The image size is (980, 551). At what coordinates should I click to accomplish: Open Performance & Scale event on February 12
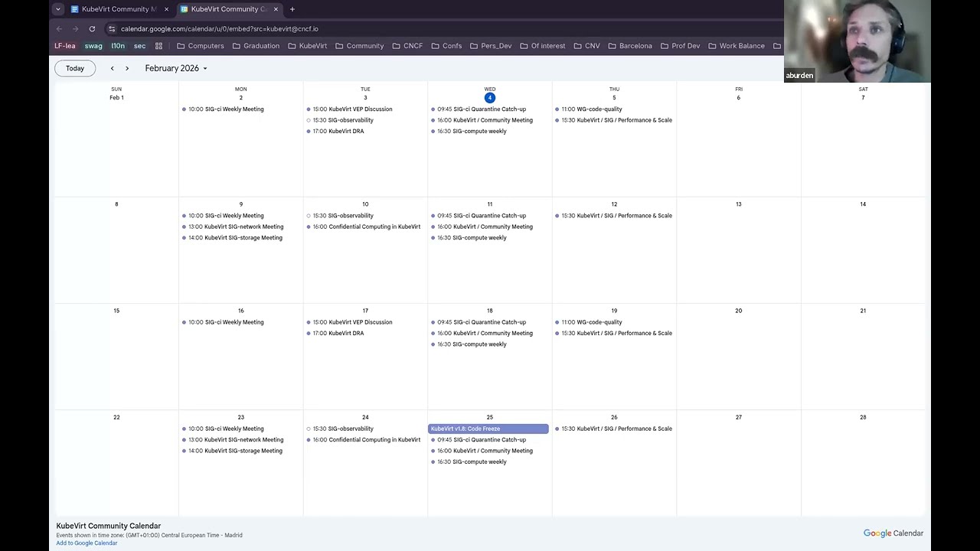click(x=614, y=216)
